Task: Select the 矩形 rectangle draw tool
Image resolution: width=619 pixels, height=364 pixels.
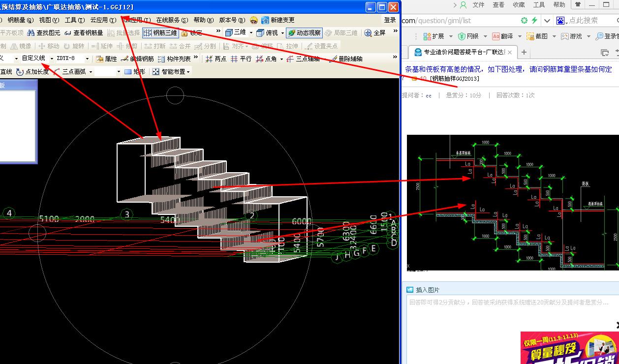Action: tap(135, 71)
